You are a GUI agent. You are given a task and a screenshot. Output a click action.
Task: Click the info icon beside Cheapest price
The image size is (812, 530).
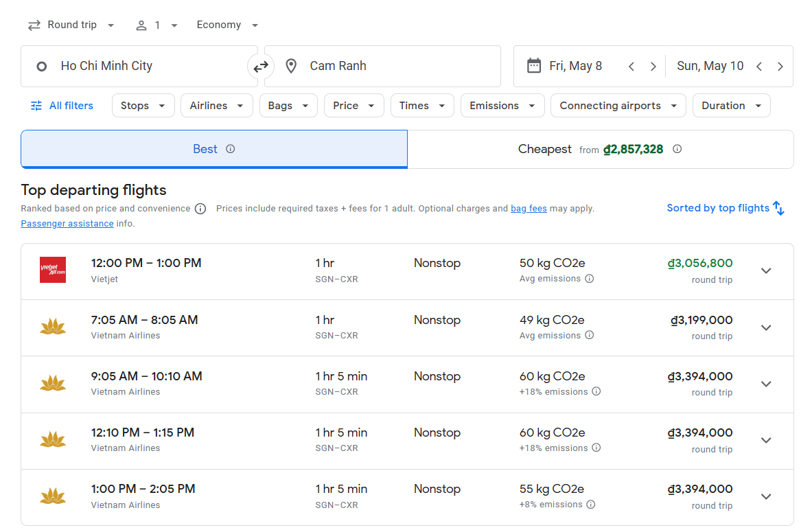677,149
